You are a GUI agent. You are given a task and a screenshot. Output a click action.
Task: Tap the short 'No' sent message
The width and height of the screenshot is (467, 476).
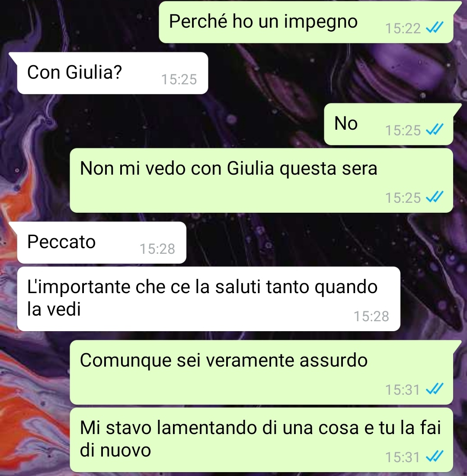click(389, 124)
